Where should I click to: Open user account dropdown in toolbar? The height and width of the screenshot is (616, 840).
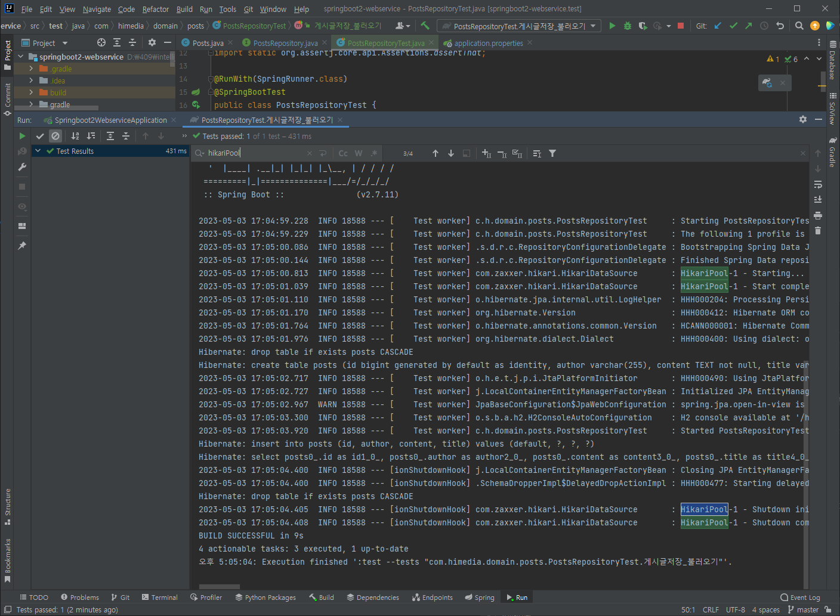(403, 26)
